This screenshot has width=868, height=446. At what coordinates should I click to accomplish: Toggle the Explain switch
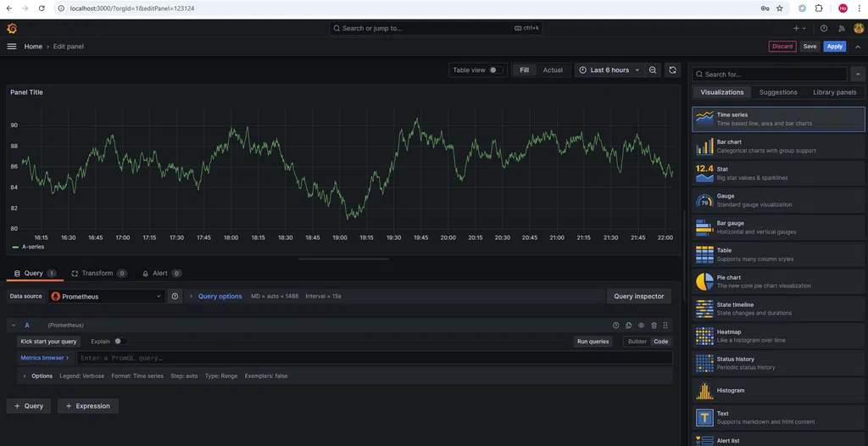(120, 342)
